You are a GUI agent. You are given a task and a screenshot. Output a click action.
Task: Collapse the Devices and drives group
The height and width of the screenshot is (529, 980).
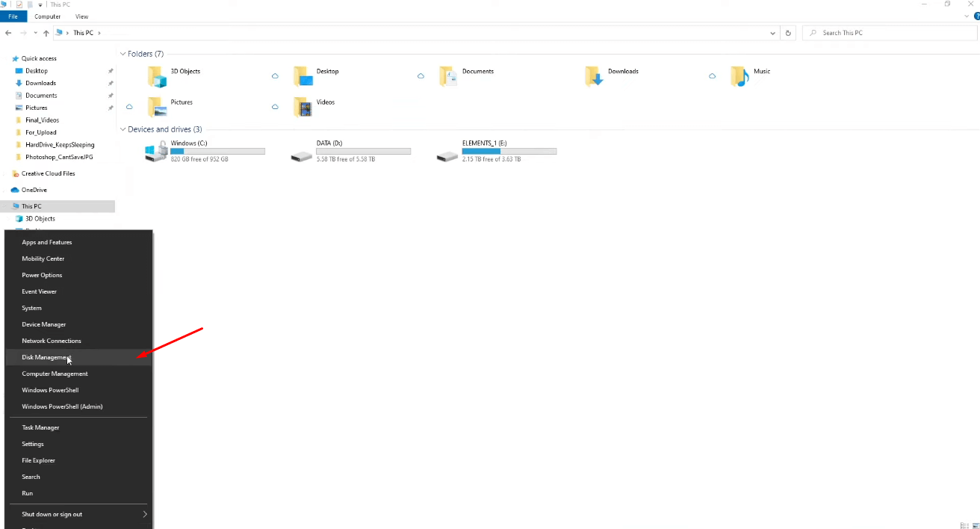pyautogui.click(x=123, y=129)
